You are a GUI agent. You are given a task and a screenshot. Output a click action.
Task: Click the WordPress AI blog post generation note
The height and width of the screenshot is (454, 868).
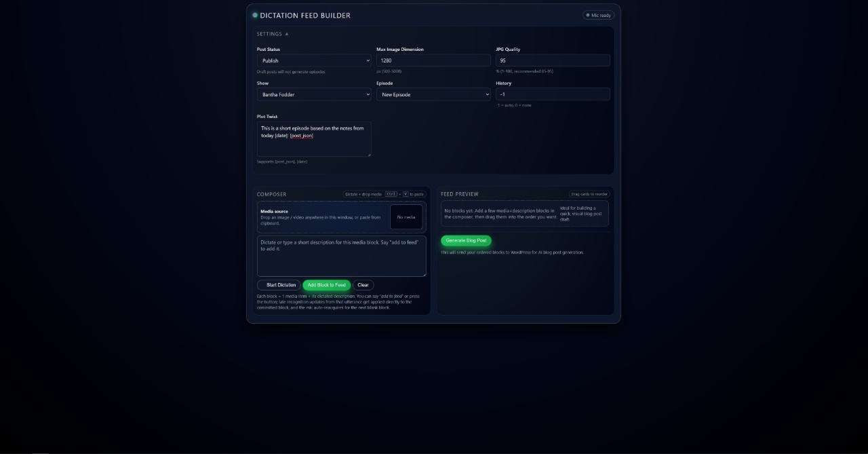tap(512, 252)
